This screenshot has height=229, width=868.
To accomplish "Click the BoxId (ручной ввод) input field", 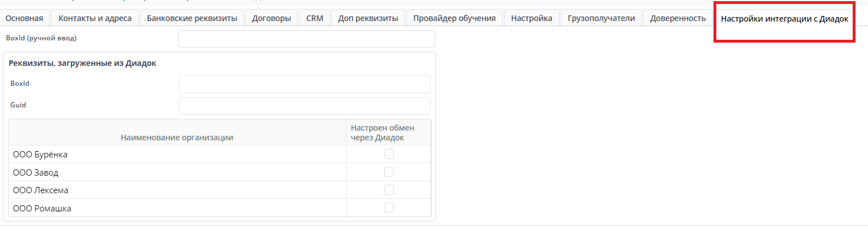I will pos(306,39).
